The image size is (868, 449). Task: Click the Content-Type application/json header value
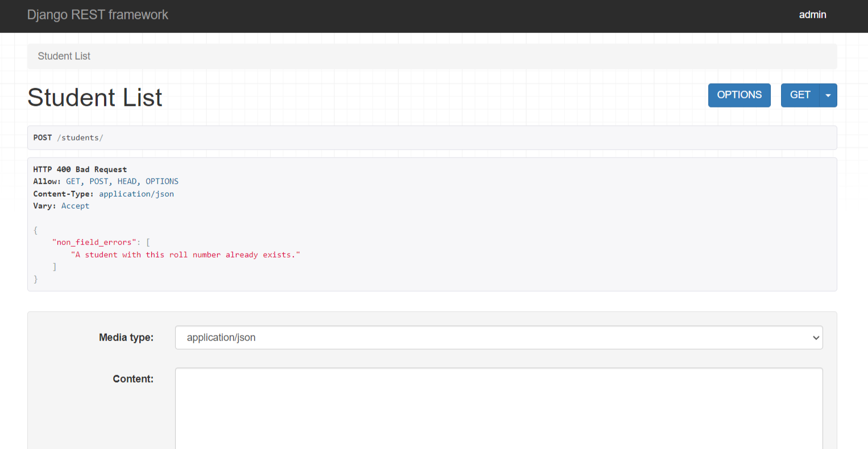[136, 194]
